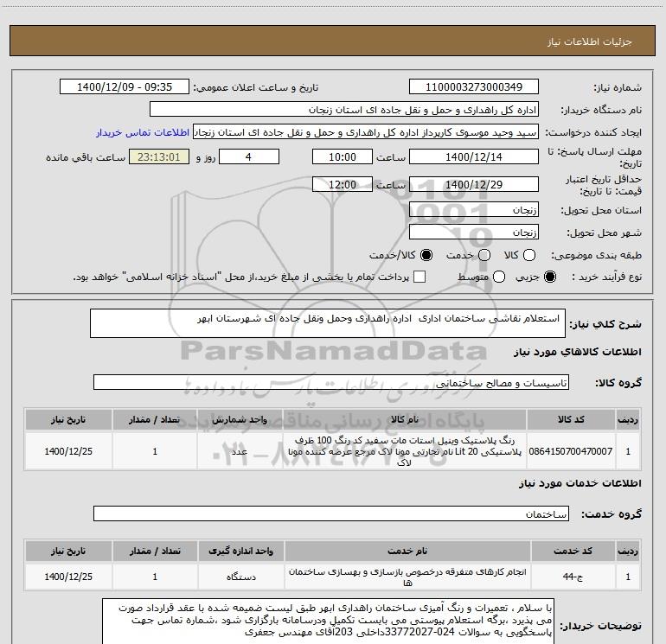Select the متوسط purchase type radio
Viewport: 666px width, 644px height.
click(x=499, y=277)
